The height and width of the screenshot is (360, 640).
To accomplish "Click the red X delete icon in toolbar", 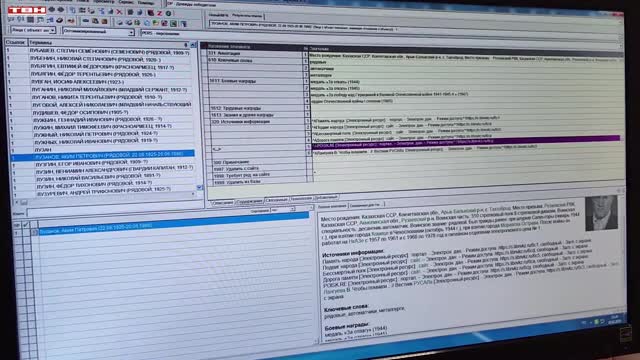I will pos(119,12).
